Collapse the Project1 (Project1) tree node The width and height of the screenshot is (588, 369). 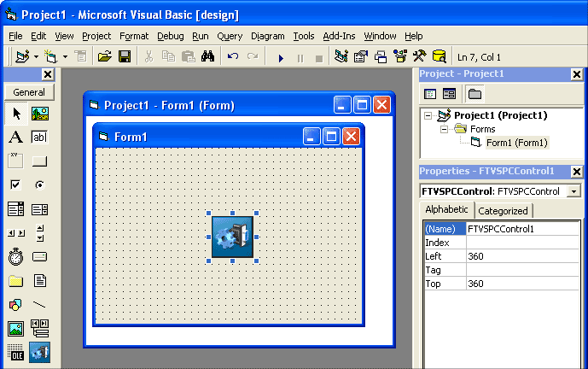pyautogui.click(x=428, y=115)
